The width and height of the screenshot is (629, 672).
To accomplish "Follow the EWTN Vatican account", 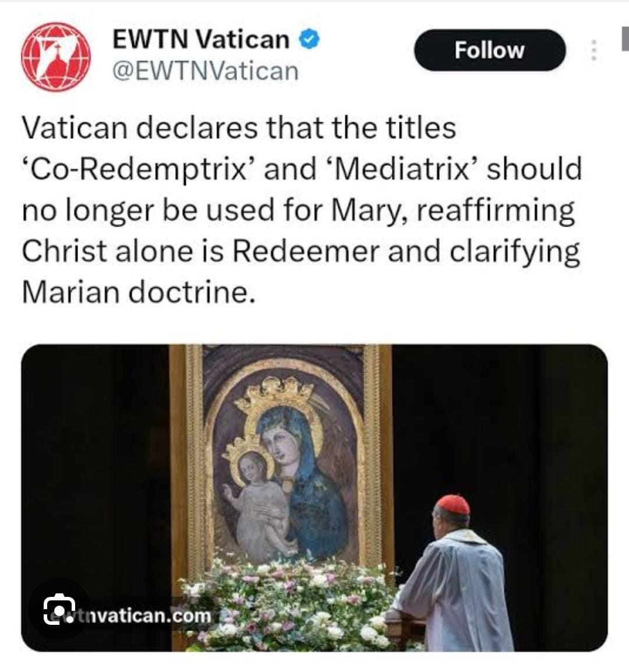I will click(x=490, y=50).
